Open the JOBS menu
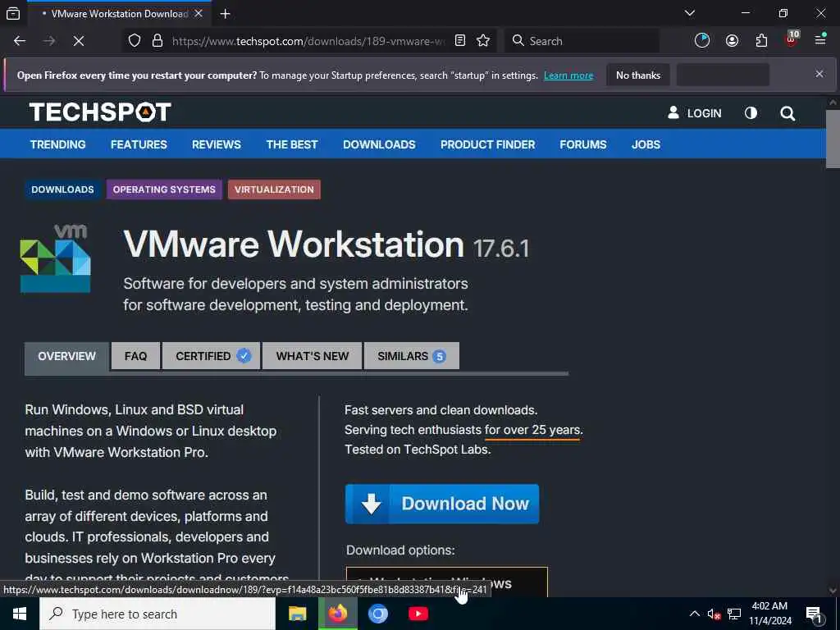The height and width of the screenshot is (630, 840). [x=646, y=144]
